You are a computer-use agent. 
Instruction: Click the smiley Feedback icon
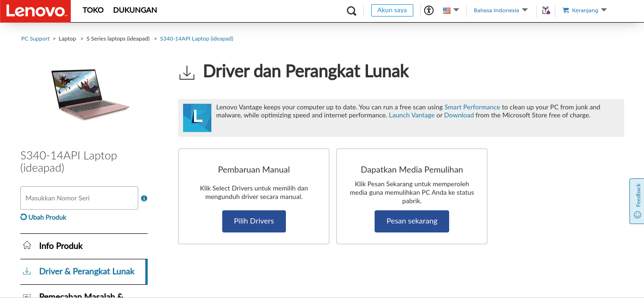click(x=637, y=215)
